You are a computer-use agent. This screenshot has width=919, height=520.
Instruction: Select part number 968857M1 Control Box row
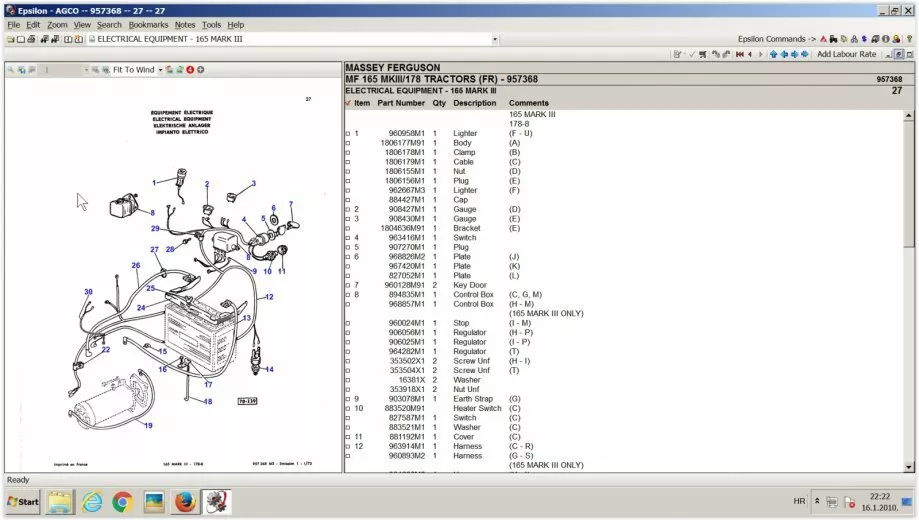[x=625, y=304]
